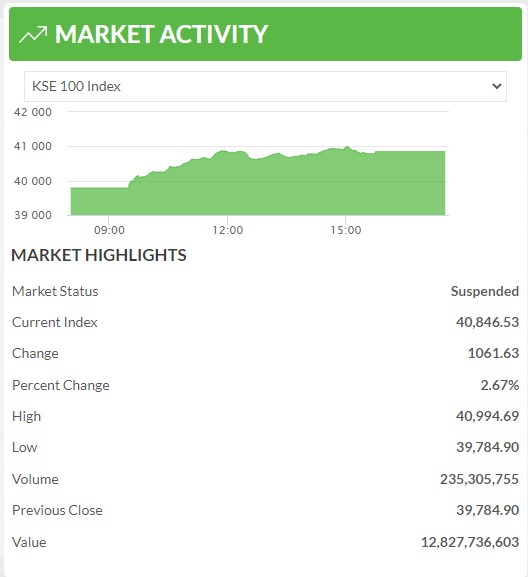
Task: Click the Percent Change value 2.67%
Action: point(500,385)
